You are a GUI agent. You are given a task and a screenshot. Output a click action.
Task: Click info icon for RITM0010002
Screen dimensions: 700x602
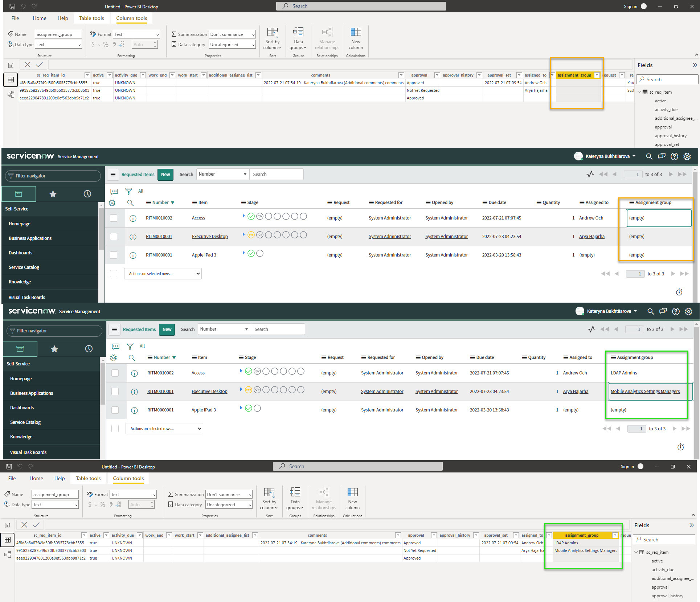point(133,218)
